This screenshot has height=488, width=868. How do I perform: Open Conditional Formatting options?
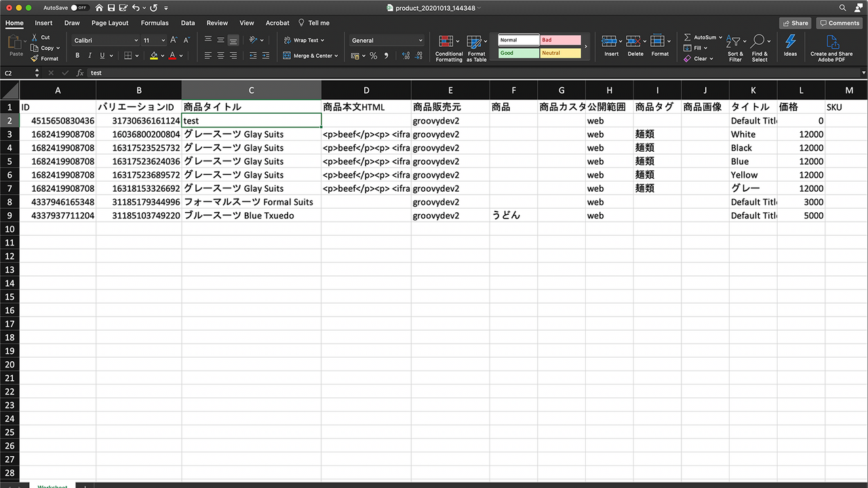(448, 47)
